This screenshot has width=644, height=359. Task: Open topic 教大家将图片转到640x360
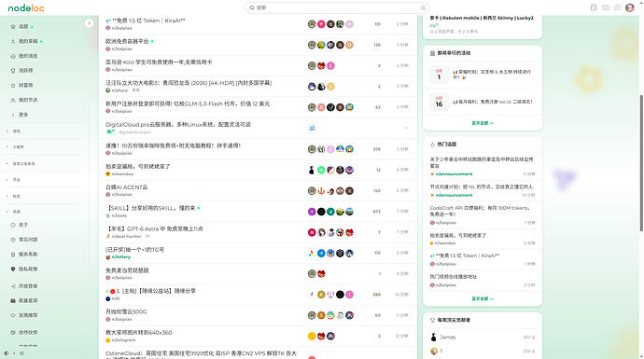coord(139,333)
